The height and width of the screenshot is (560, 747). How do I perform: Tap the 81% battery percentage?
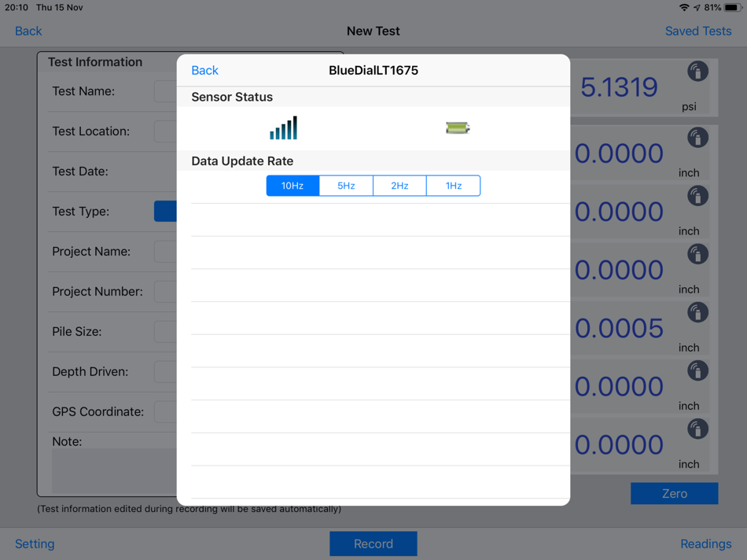pos(712,8)
